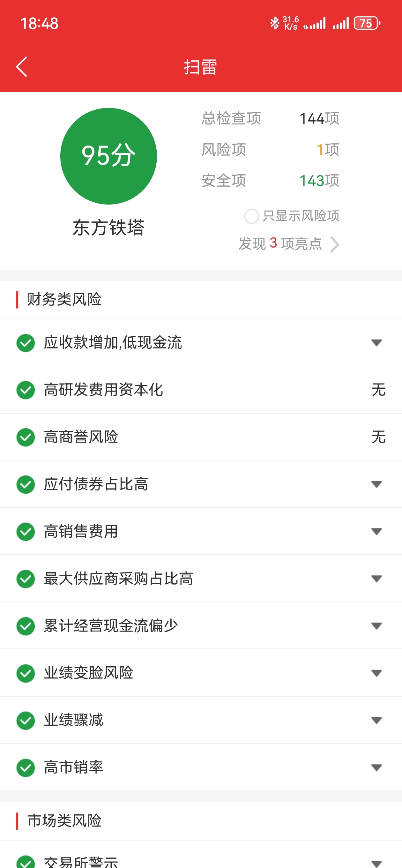
Task: Tap the 风险项 1项 count
Action: click(328, 150)
